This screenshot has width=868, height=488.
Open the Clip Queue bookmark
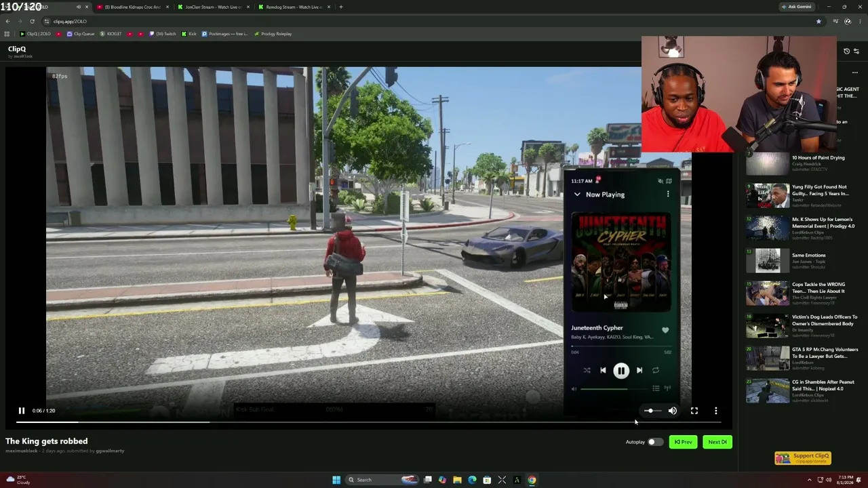(x=81, y=34)
